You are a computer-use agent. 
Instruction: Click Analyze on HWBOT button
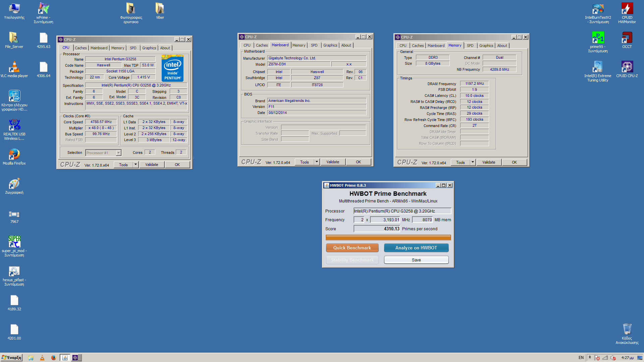coord(416,248)
